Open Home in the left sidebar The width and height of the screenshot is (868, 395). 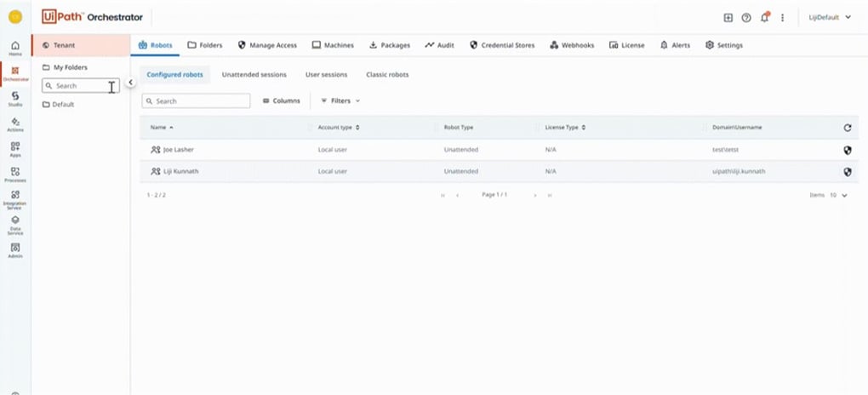15,49
